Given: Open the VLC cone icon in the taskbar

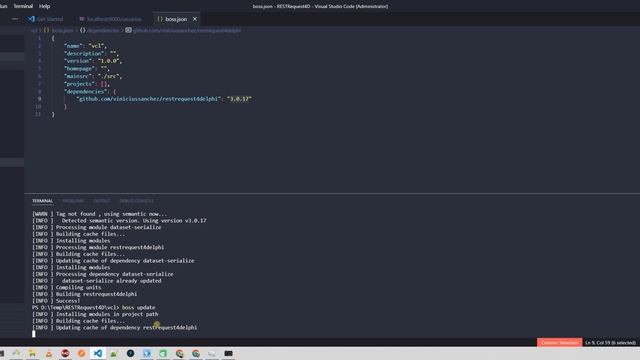Looking at the screenshot, I should pos(49,353).
